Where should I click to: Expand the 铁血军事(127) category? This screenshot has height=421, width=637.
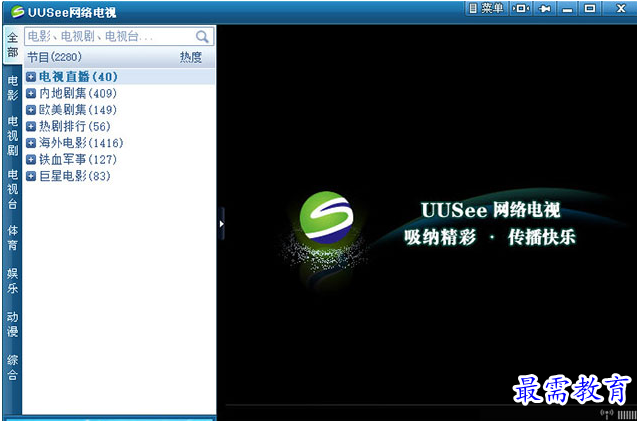(x=31, y=159)
